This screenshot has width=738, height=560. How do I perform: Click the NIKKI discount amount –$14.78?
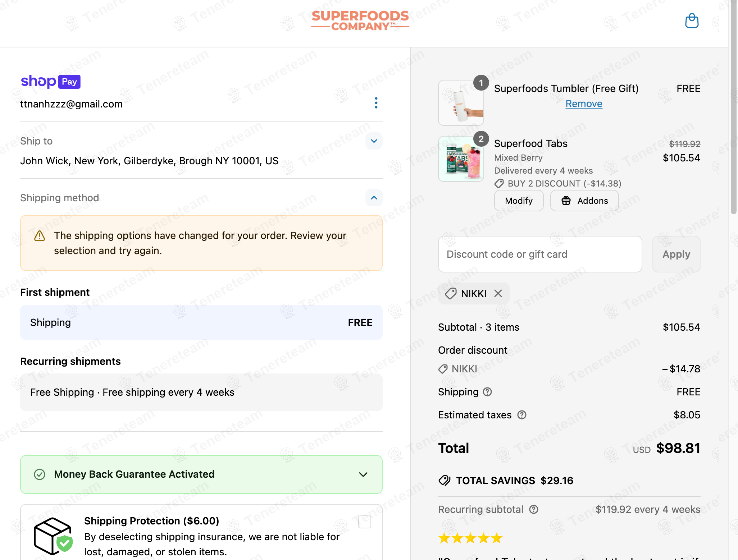click(x=681, y=369)
